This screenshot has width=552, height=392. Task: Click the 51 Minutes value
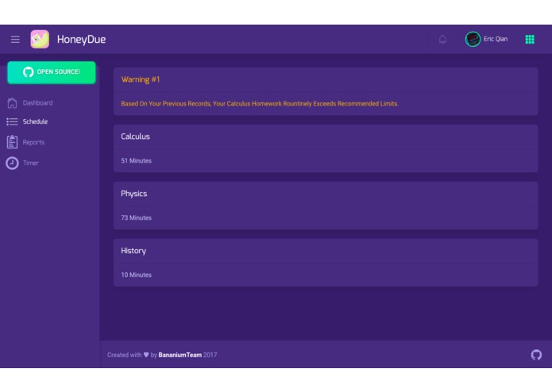pyautogui.click(x=137, y=160)
